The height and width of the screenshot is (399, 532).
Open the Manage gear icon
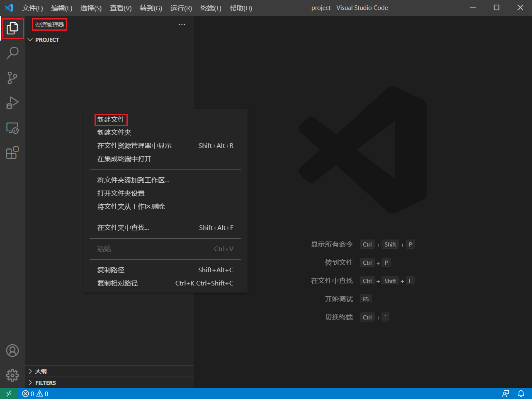(12, 375)
